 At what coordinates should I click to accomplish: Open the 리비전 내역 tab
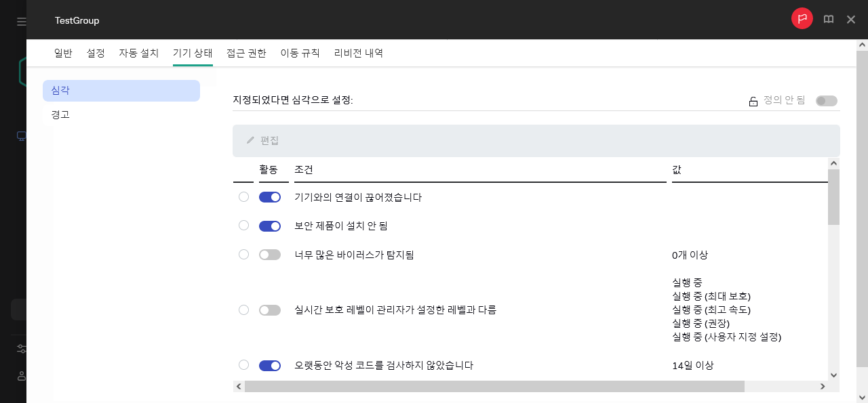pos(358,53)
